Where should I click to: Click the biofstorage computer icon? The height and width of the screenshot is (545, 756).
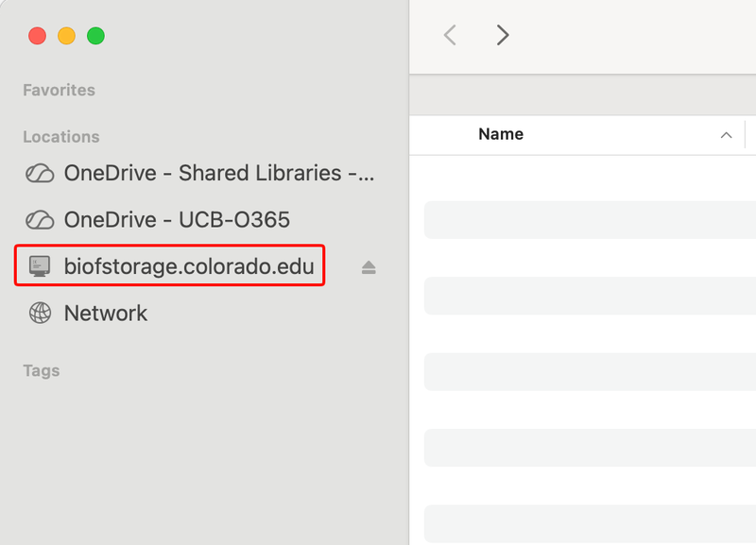click(40, 266)
